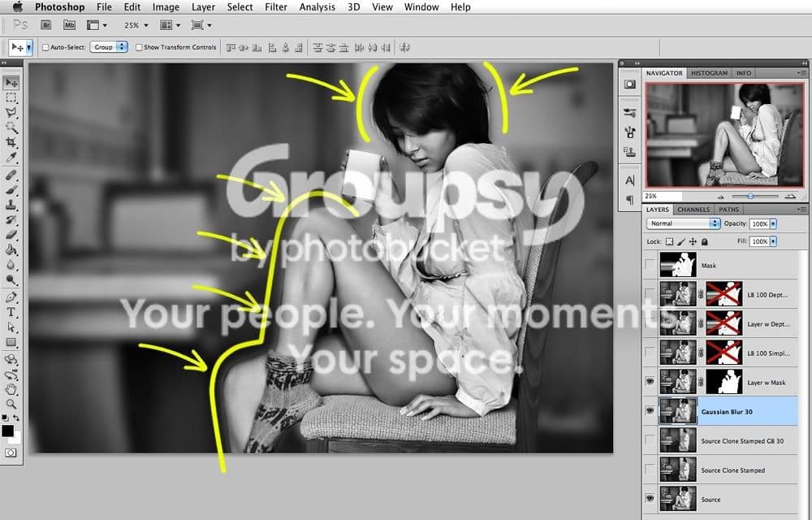Click Lock image pixels brush button
Viewport: 812px width, 520px height.
click(681, 241)
